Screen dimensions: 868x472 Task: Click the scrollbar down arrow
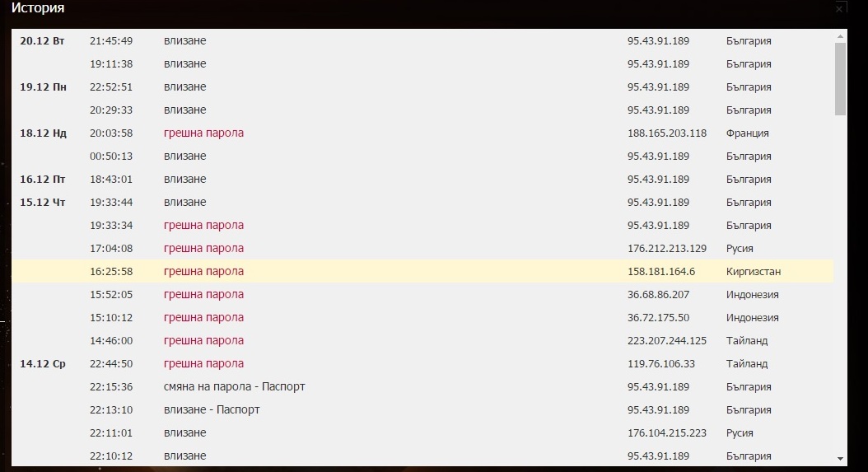(x=840, y=459)
